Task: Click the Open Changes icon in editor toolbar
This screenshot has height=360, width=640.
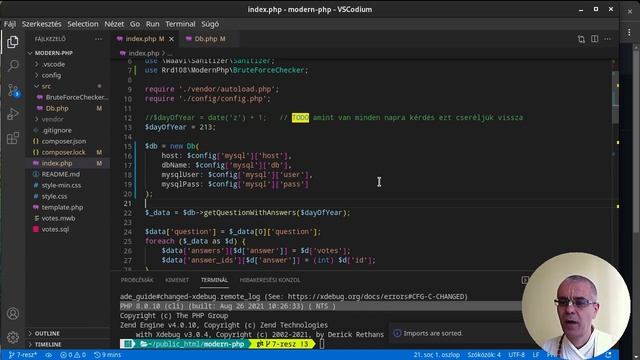Action: (x=581, y=39)
